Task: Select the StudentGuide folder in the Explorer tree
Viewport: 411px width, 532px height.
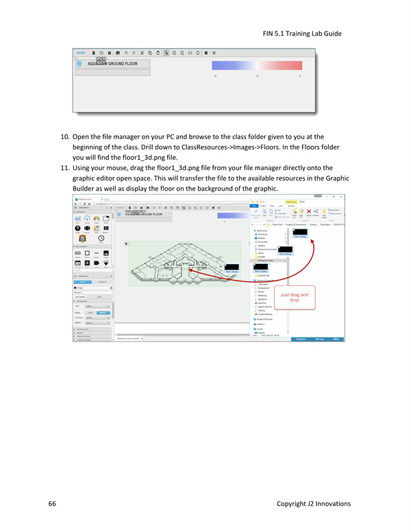Action: pos(264,276)
